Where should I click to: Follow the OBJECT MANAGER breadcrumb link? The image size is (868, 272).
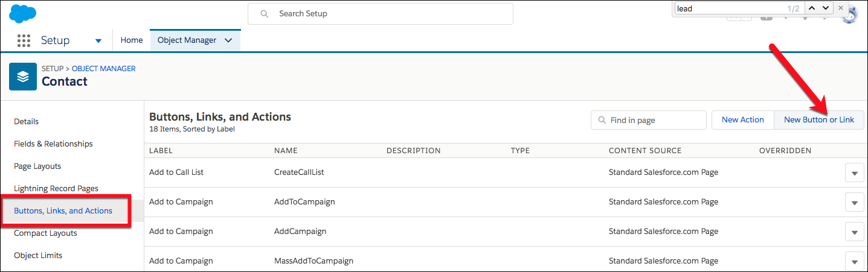click(104, 69)
